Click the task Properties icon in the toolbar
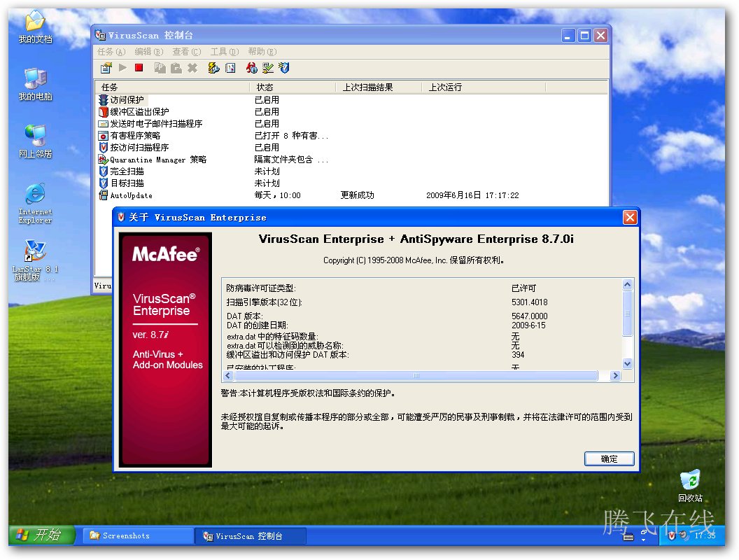The width and height of the screenshot is (739, 560). 106,68
